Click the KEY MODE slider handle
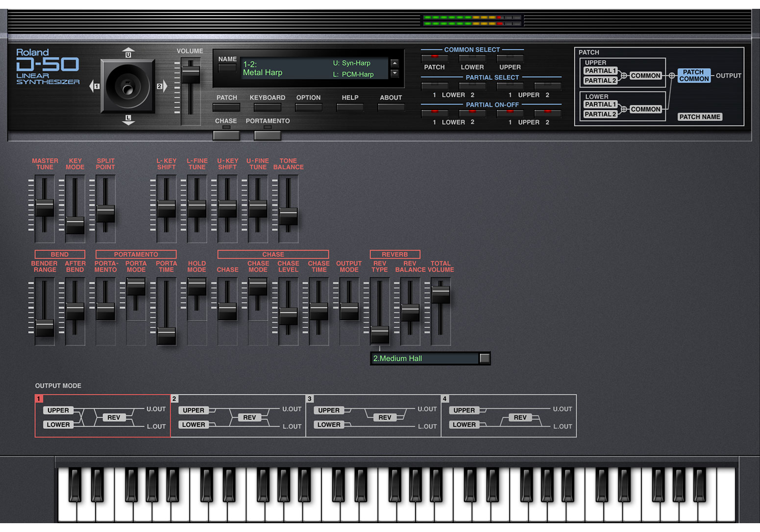 75,225
